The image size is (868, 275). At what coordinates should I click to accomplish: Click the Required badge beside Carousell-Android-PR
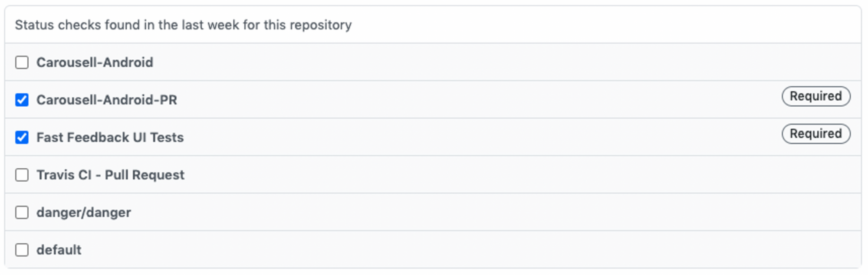[815, 96]
